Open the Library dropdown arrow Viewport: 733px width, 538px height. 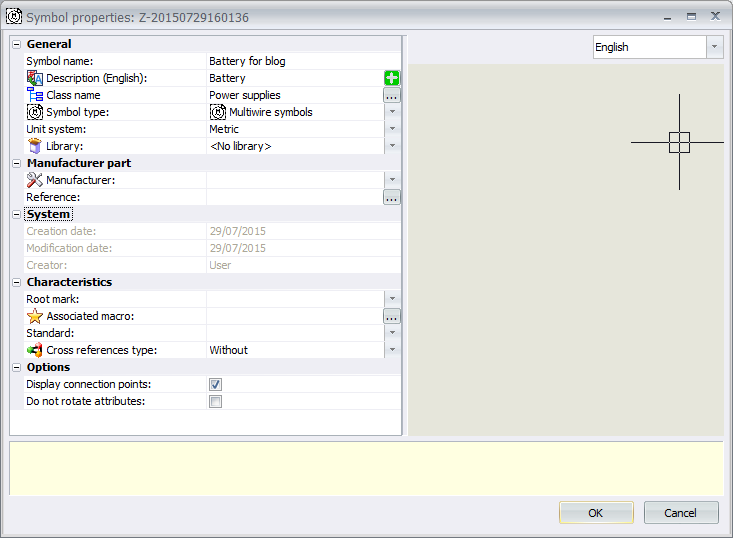pos(392,146)
